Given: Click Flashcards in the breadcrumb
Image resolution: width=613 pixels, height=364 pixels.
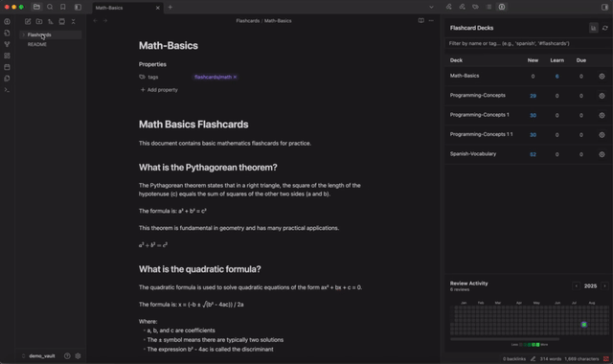Looking at the screenshot, I should coord(247,21).
